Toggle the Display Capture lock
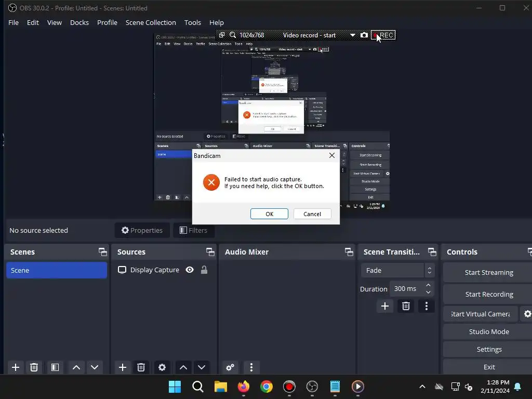 (204, 270)
